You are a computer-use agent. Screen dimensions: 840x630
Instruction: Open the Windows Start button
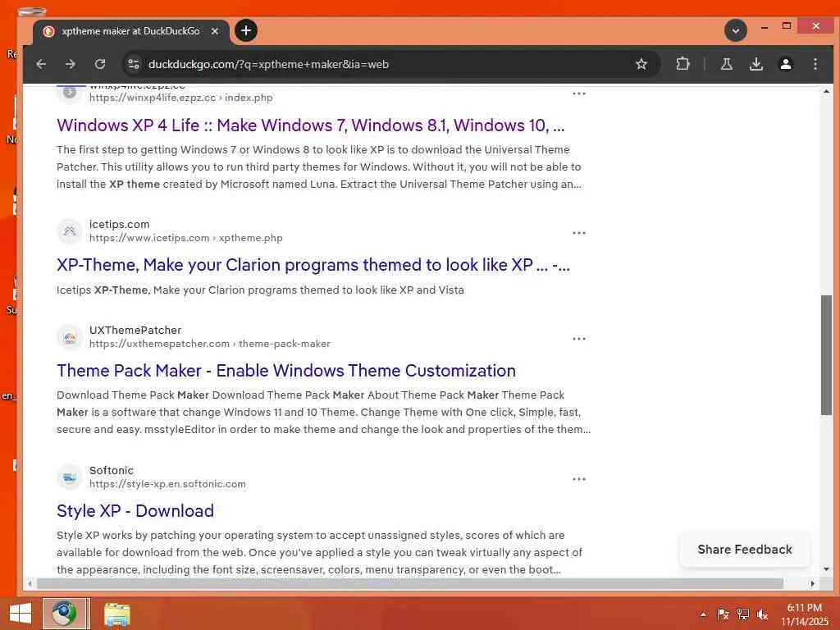pos(21,614)
